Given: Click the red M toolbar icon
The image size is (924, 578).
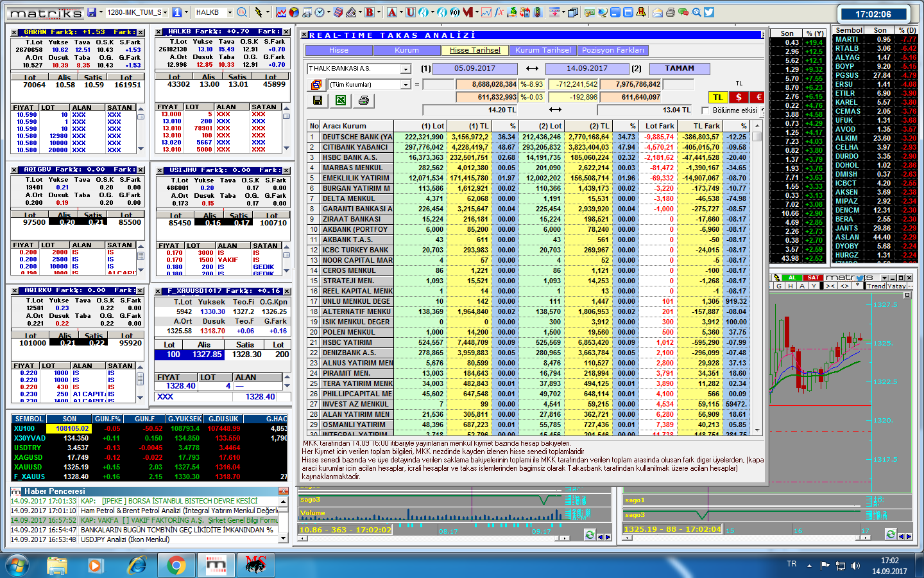Looking at the screenshot, I should (x=468, y=12).
